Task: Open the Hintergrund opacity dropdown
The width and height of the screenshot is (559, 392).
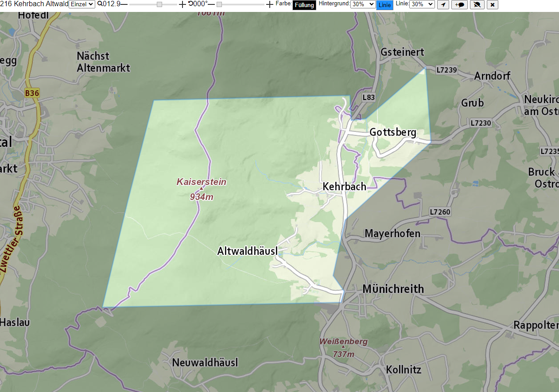Action: coord(363,4)
